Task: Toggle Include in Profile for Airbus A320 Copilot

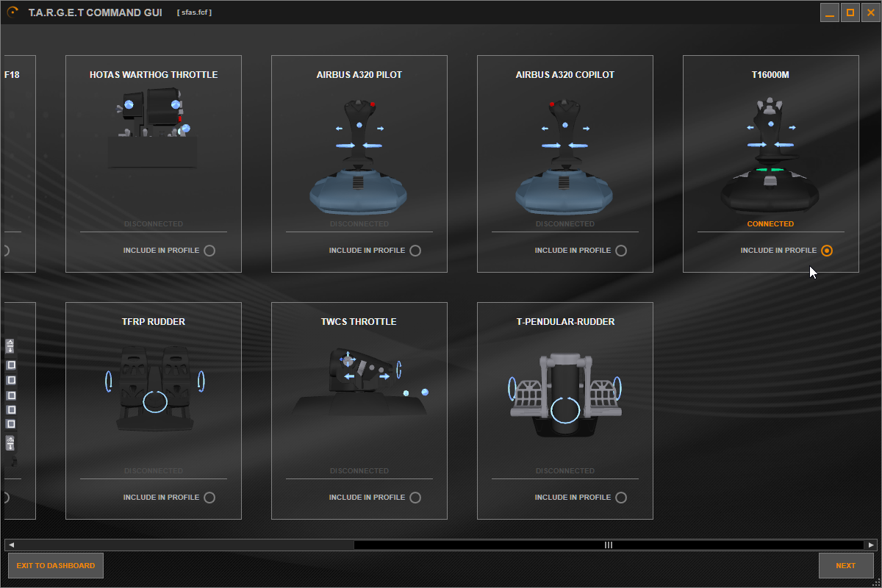Action: [x=621, y=251]
